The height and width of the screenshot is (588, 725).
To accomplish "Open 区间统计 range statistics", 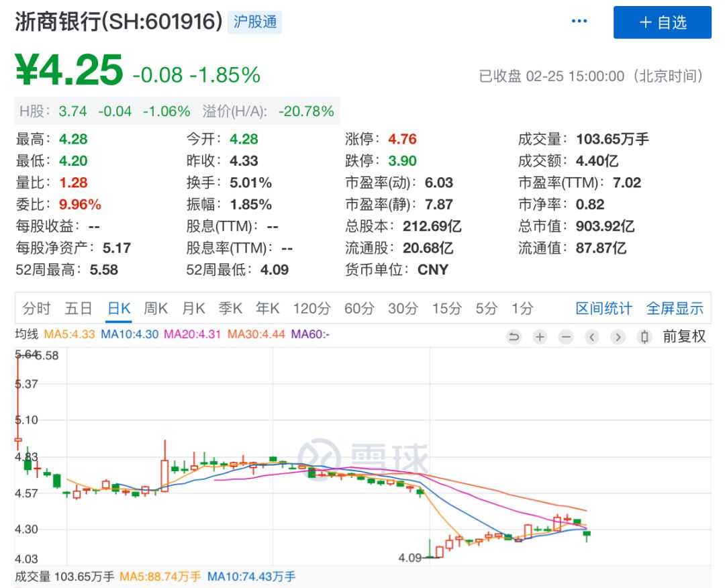I will (603, 308).
